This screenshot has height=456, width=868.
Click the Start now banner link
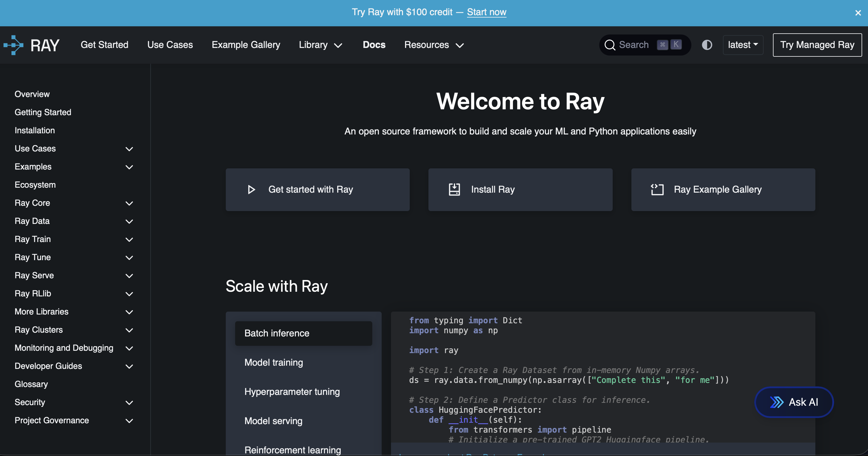coord(487,12)
